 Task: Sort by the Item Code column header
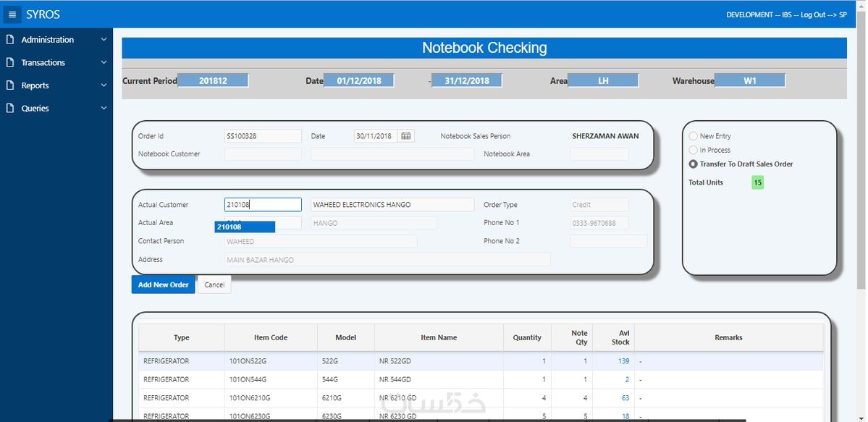[x=271, y=337]
